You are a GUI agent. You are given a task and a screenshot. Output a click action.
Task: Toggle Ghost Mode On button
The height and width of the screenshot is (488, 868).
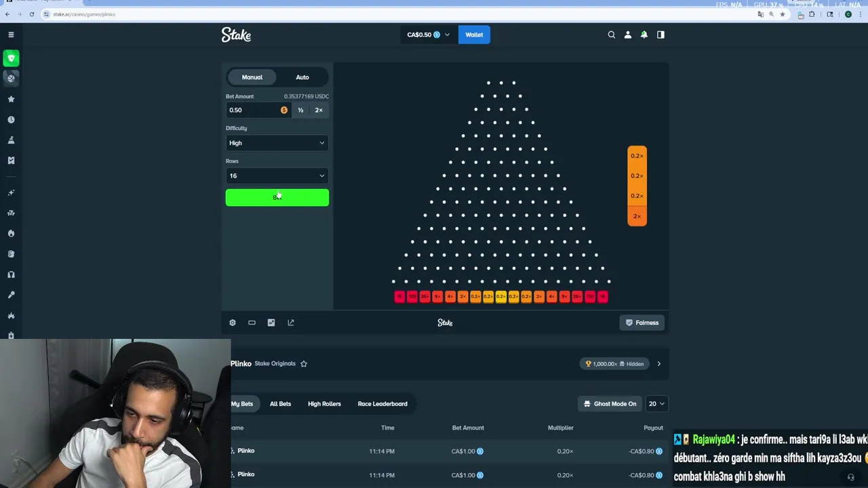pyautogui.click(x=610, y=404)
